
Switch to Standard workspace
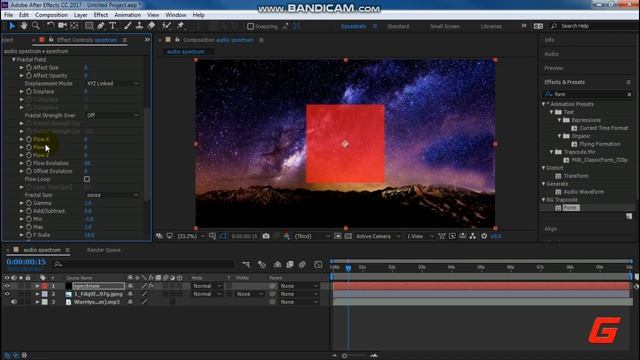398,27
